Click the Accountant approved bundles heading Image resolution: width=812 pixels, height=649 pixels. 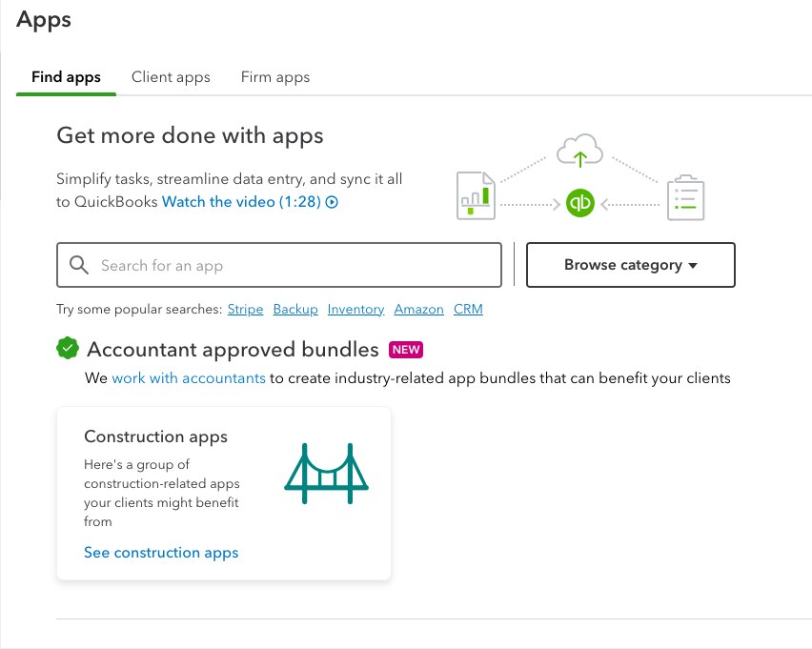[233, 350]
